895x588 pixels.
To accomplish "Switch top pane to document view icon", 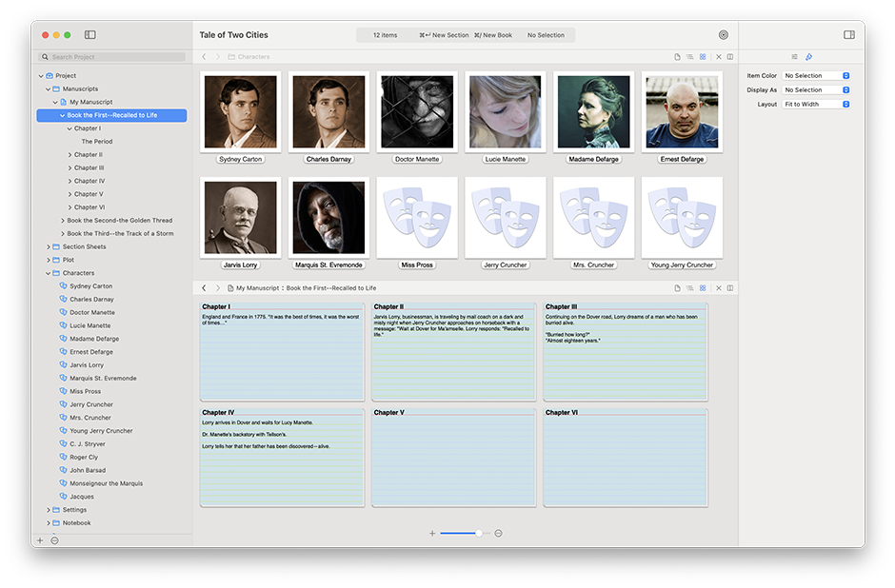I will (677, 57).
